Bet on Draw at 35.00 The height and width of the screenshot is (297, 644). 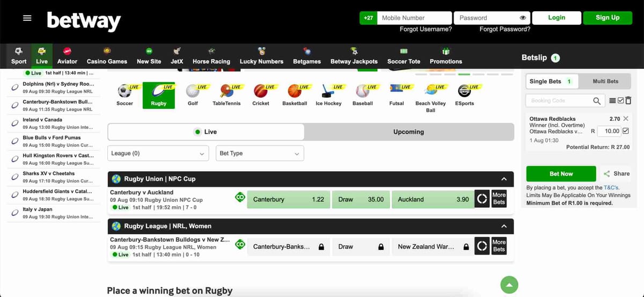point(361,199)
